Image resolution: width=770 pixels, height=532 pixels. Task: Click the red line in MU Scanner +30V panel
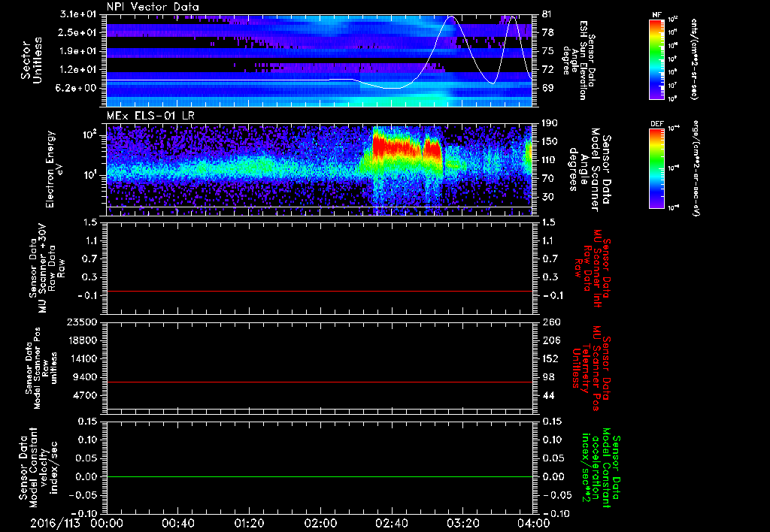(319, 291)
